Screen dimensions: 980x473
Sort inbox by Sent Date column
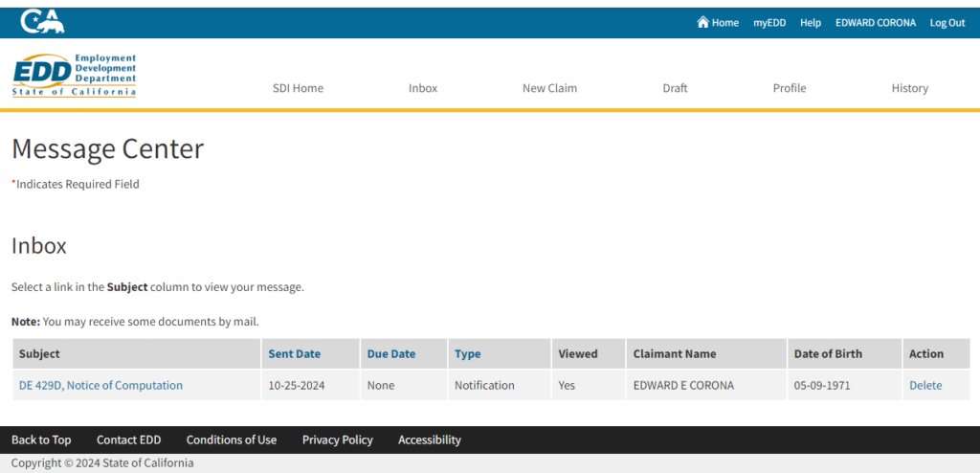[x=294, y=353]
